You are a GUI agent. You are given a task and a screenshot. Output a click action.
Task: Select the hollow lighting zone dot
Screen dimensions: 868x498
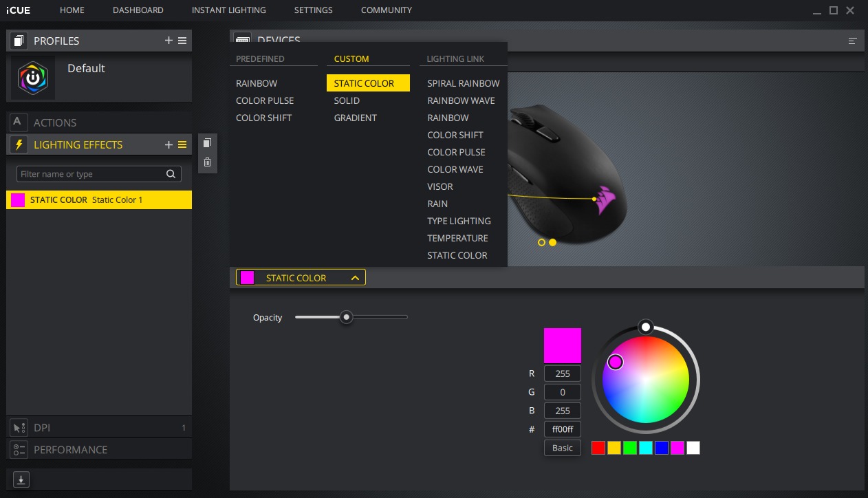point(541,242)
